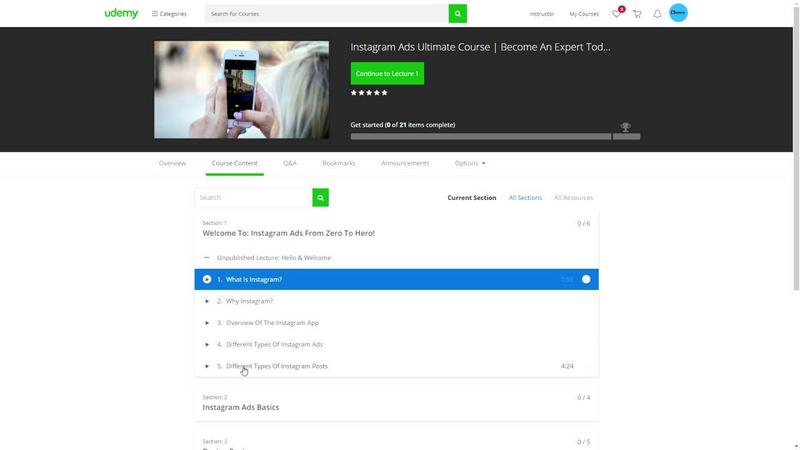Click the play icon for Why Instagram?

pos(207,301)
